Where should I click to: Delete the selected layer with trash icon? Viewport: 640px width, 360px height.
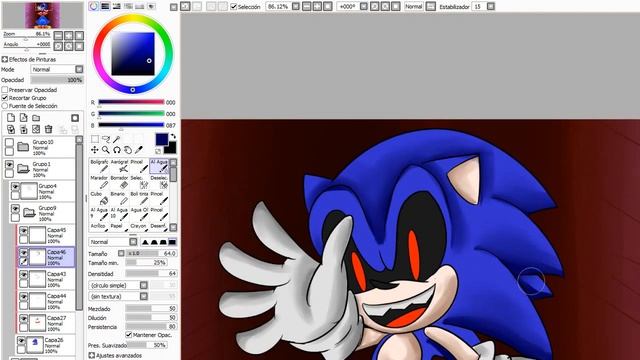tap(49, 129)
